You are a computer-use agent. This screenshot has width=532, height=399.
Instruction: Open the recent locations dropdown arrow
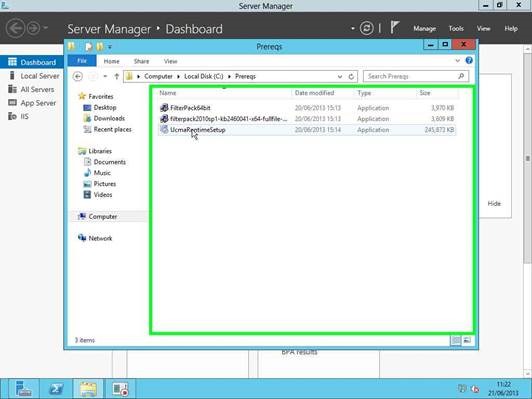coord(105,76)
